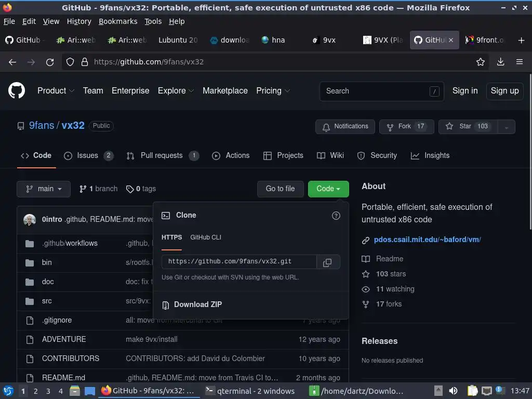Open the Star list dropdown arrow
This screenshot has height=399, width=532.
(x=506, y=127)
